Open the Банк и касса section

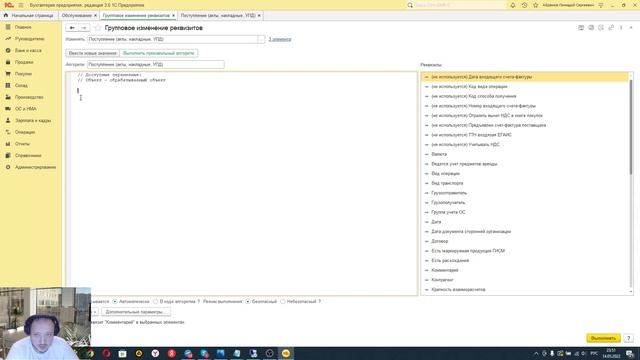coord(28,50)
